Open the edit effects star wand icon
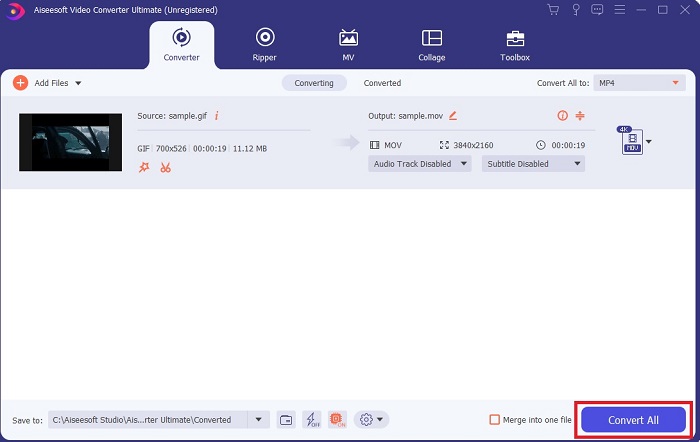Screen dimensions: 700x442 click(x=144, y=167)
